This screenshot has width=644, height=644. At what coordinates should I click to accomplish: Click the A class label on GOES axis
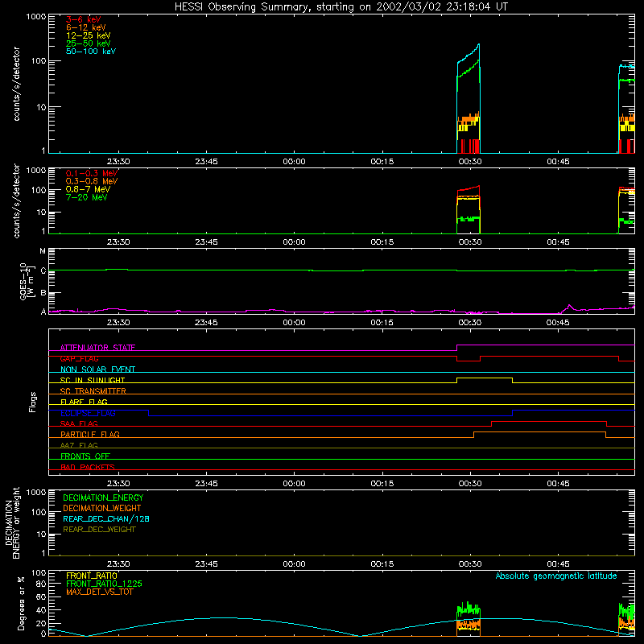pyautogui.click(x=43, y=312)
